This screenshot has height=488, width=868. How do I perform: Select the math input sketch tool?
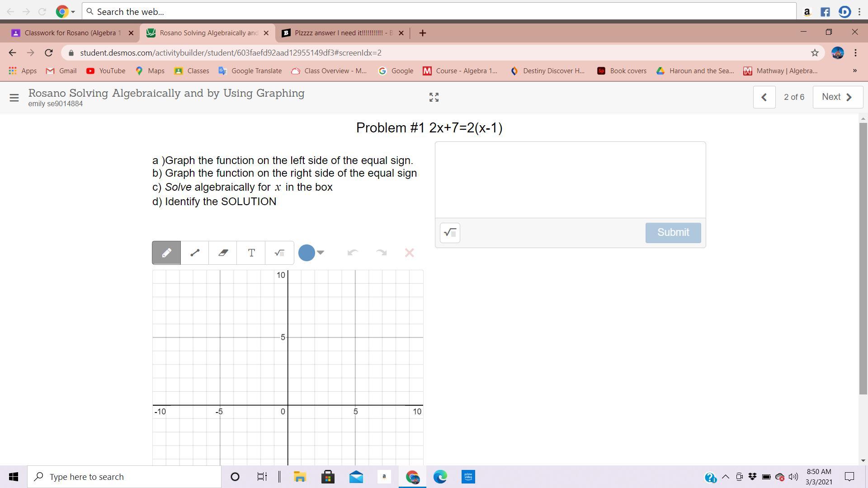click(x=279, y=253)
